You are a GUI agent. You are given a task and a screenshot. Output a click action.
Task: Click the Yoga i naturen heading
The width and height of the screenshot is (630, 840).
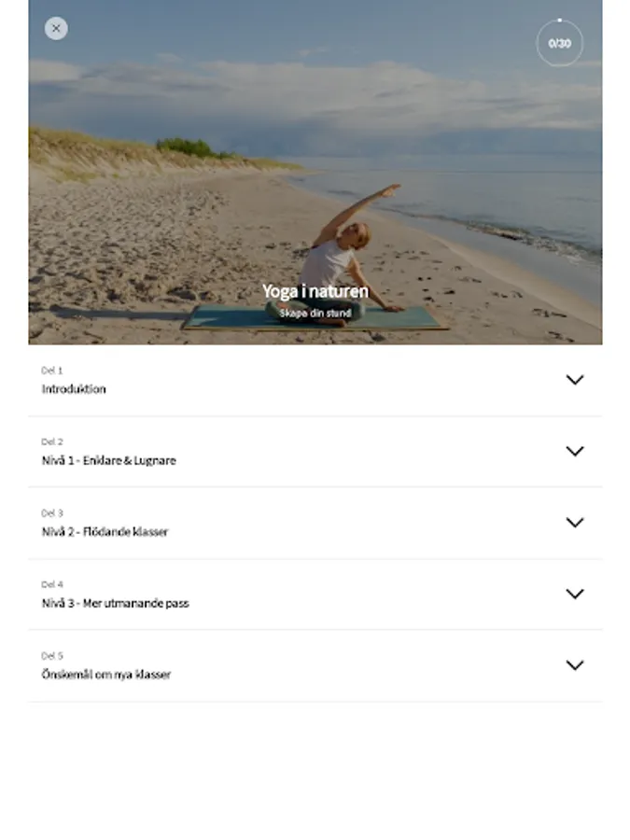[x=315, y=291]
